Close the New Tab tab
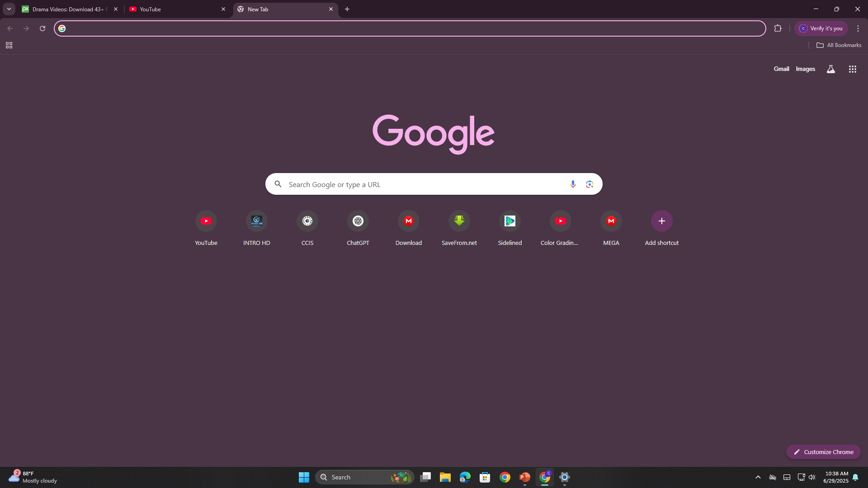The width and height of the screenshot is (868, 488). point(331,9)
